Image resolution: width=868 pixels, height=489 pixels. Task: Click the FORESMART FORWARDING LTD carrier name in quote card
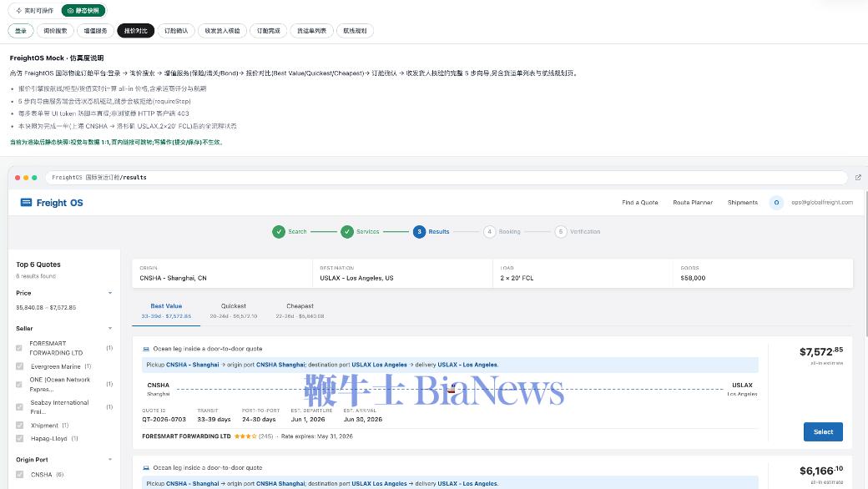point(187,436)
